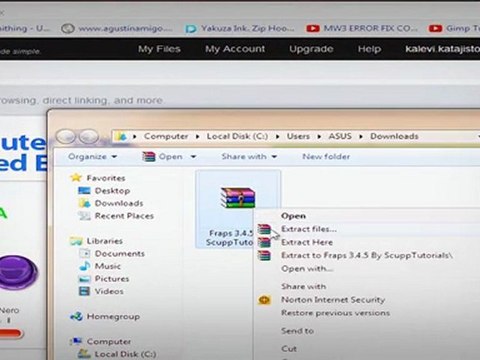The width and height of the screenshot is (480, 360).
Task: Expand the Open button dropdown arrow
Action: point(193,157)
